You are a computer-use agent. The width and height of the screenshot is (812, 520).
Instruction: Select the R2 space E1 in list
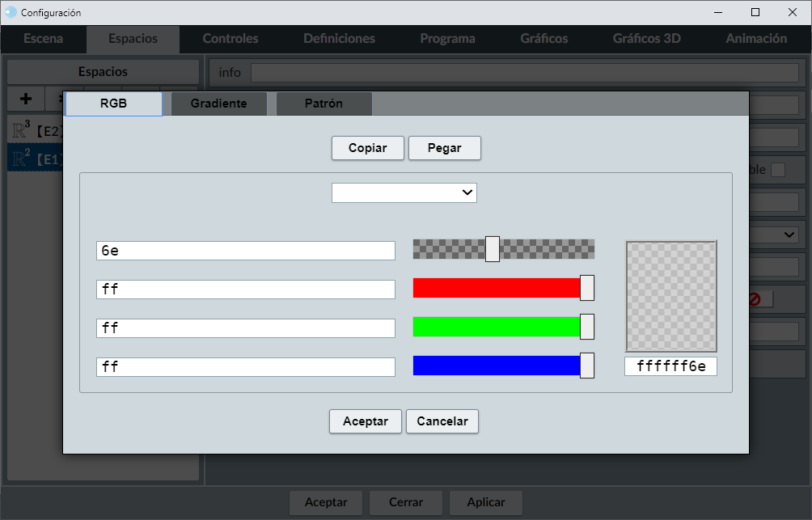(x=35, y=159)
